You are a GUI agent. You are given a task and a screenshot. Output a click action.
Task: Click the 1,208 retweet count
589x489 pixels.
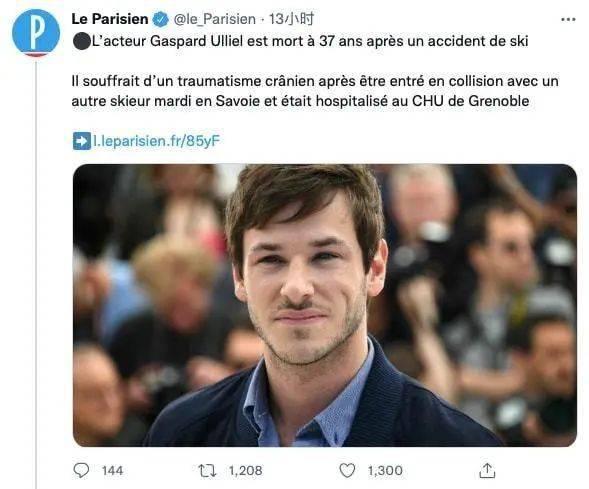(x=245, y=471)
